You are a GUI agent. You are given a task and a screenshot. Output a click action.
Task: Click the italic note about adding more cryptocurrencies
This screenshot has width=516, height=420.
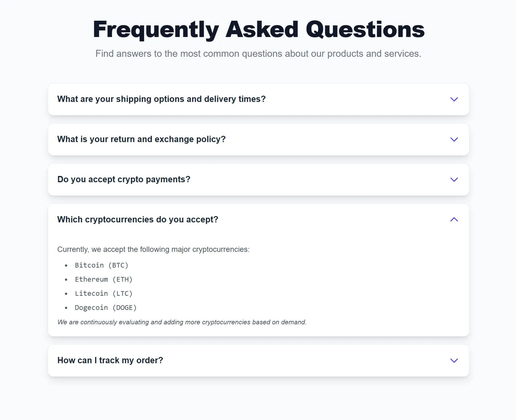[x=182, y=322]
